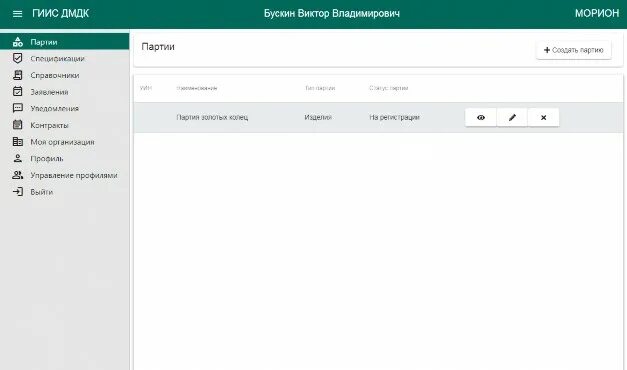Edit batch with the pencil icon
This screenshot has width=627, height=370.
(512, 118)
